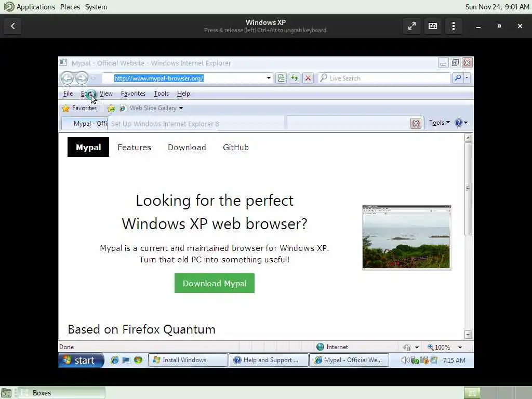Launch Internet Explorer from quick launch
Screen dimensions: 532x399
click(x=115, y=360)
